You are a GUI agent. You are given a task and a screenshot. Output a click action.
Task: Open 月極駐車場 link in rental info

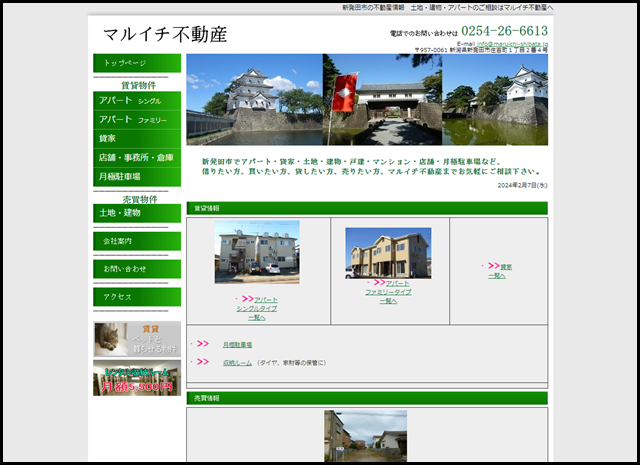(237, 345)
